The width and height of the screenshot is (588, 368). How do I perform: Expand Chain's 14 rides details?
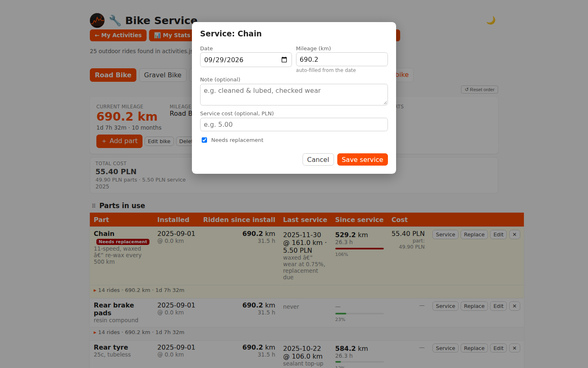coord(139,290)
